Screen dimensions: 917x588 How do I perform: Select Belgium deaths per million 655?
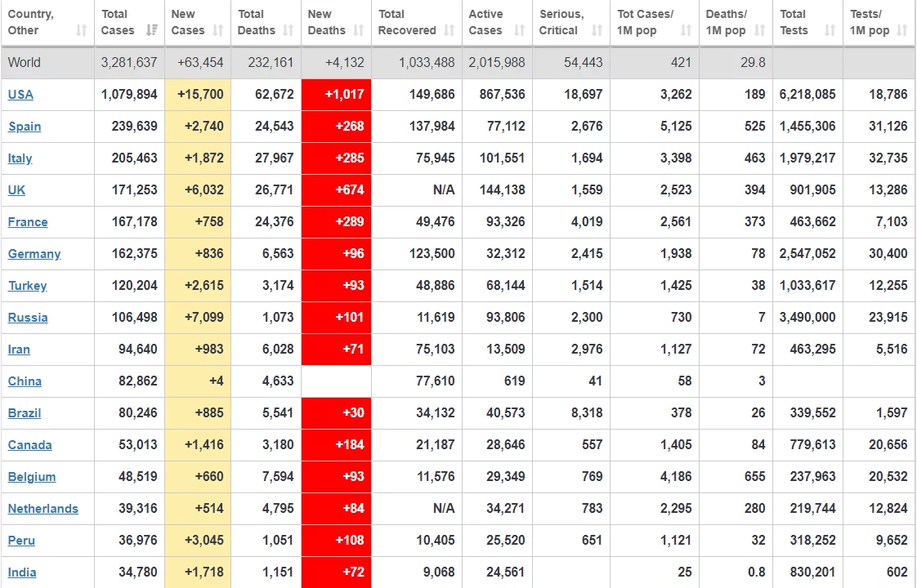(755, 477)
